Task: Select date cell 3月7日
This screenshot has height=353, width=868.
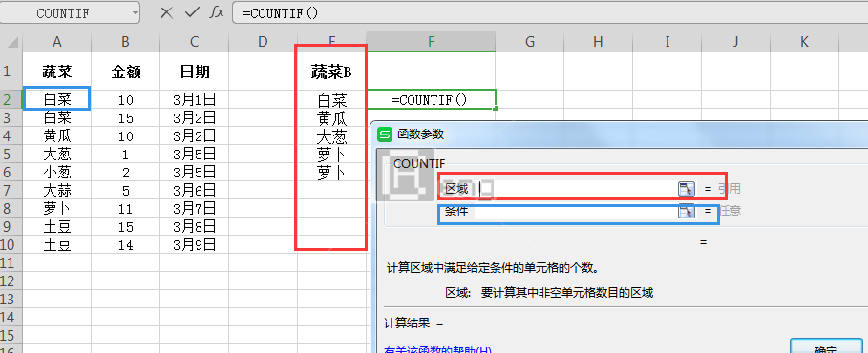Action: [x=194, y=209]
